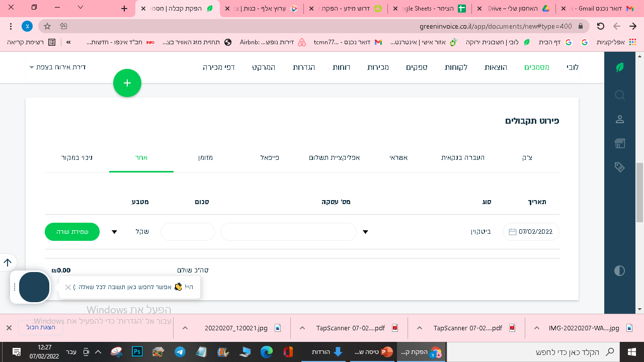Reload the page with the refresh icon

tap(600, 26)
